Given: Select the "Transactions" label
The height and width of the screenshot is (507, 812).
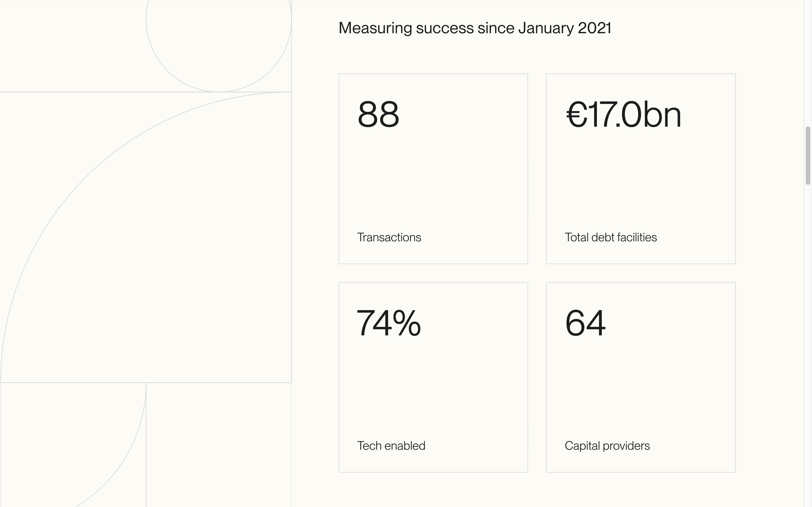Looking at the screenshot, I should [389, 237].
